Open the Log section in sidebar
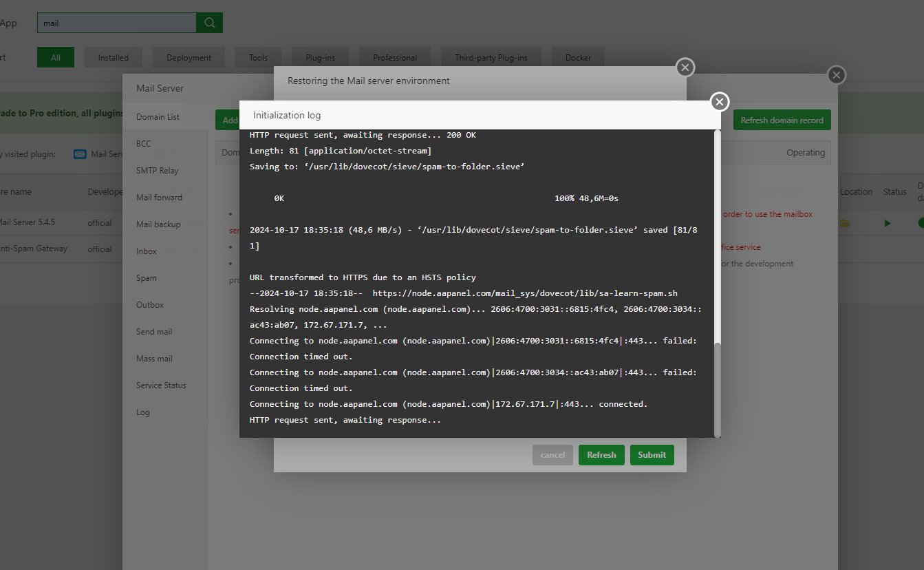The height and width of the screenshot is (570, 924). click(165, 412)
